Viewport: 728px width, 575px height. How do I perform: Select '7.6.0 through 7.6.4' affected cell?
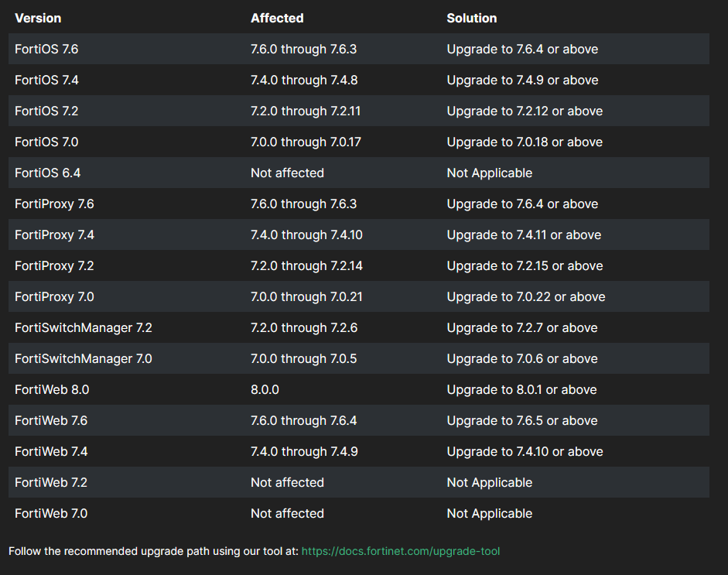pyautogui.click(x=303, y=420)
